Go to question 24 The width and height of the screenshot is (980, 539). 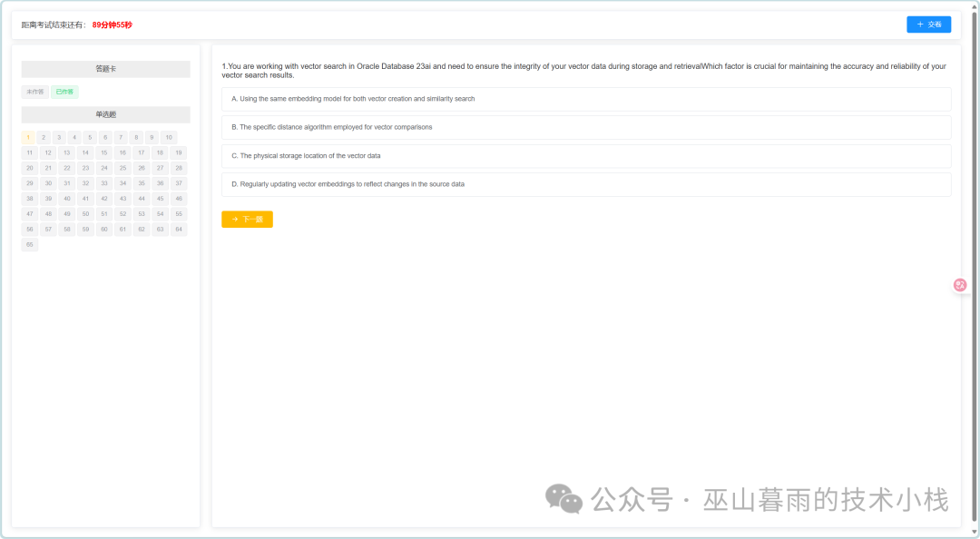click(x=103, y=168)
